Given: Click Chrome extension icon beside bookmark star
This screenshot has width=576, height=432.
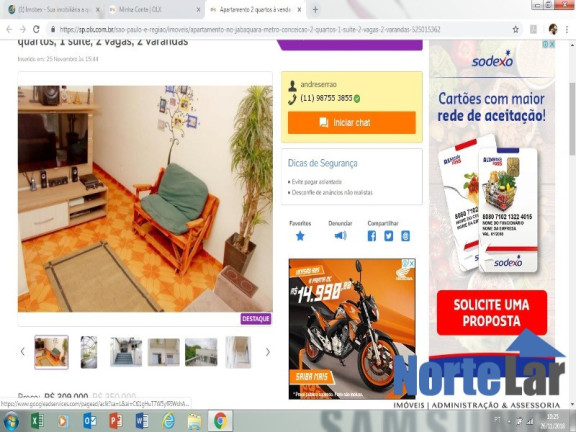Looking at the screenshot, I should [x=533, y=29].
